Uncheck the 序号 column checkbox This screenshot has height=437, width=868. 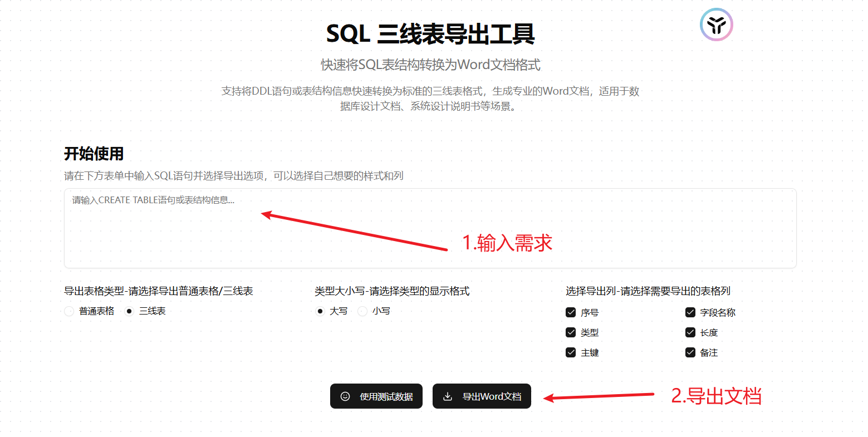(x=571, y=312)
